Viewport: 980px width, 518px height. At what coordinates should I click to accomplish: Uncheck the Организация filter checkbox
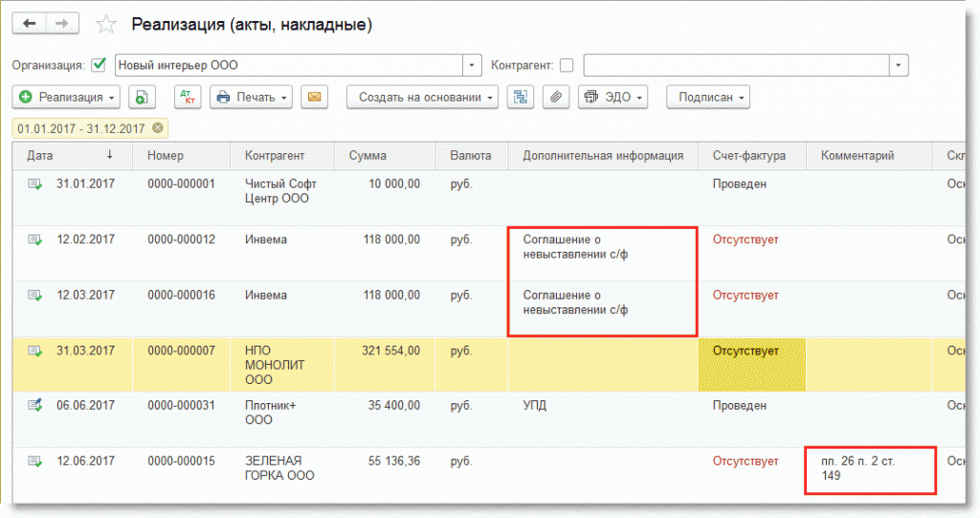98,65
